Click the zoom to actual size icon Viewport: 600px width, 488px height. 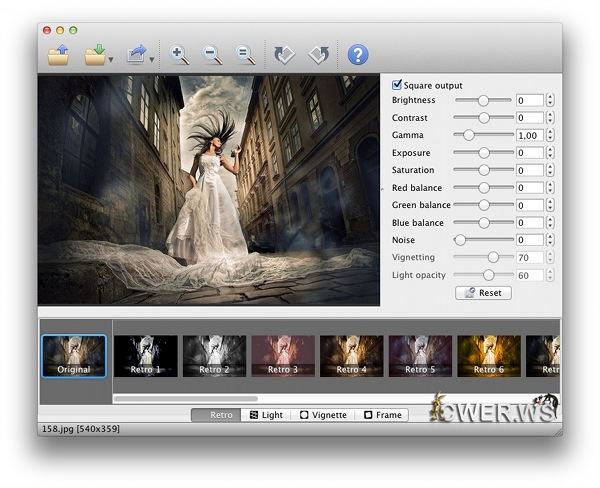pos(245,54)
